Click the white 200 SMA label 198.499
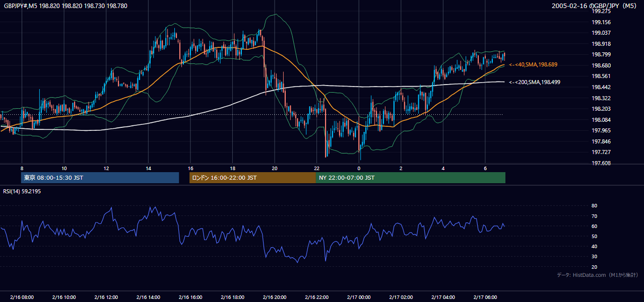This screenshot has width=644, height=302. click(535, 82)
